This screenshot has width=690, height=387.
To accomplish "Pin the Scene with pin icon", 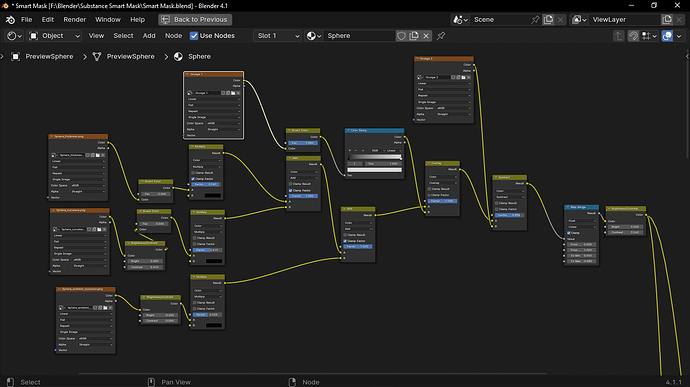I will pos(535,20).
